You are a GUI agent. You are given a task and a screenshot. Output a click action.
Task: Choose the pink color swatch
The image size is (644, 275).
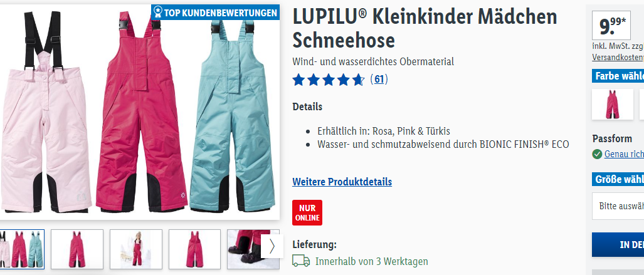613,104
